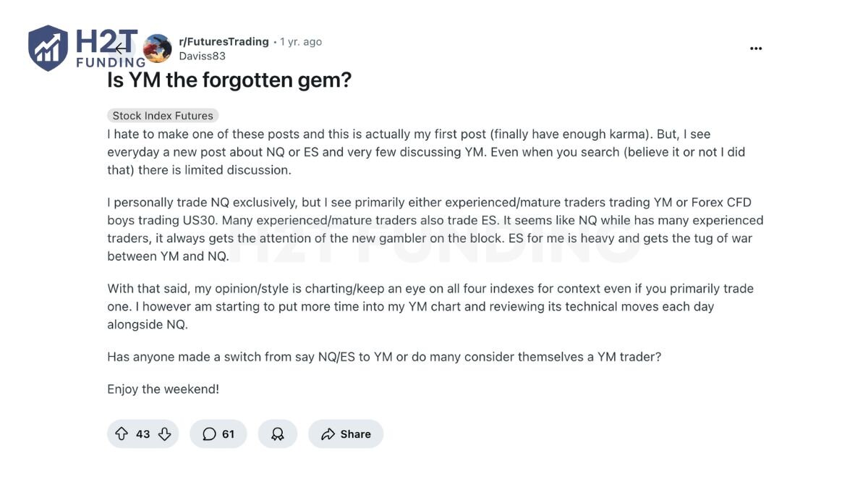Image resolution: width=868 pixels, height=485 pixels.
Task: Click the paragraph starting 'I personally trade NQ'
Action: (435, 229)
